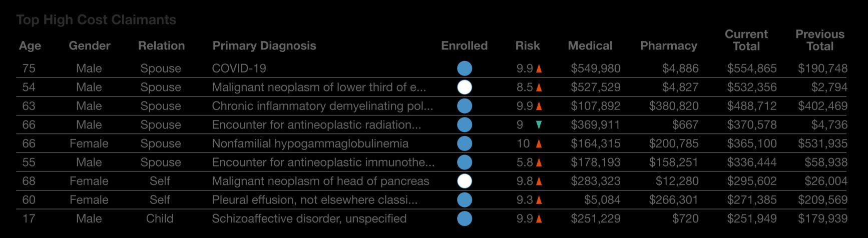The image size is (868, 238).
Task: Click the Previous Total column header
Action: click(x=819, y=40)
